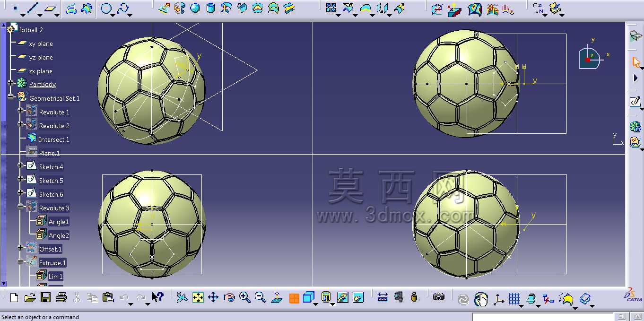Open the Circle tool dropdown arrow

pyautogui.click(x=113, y=16)
